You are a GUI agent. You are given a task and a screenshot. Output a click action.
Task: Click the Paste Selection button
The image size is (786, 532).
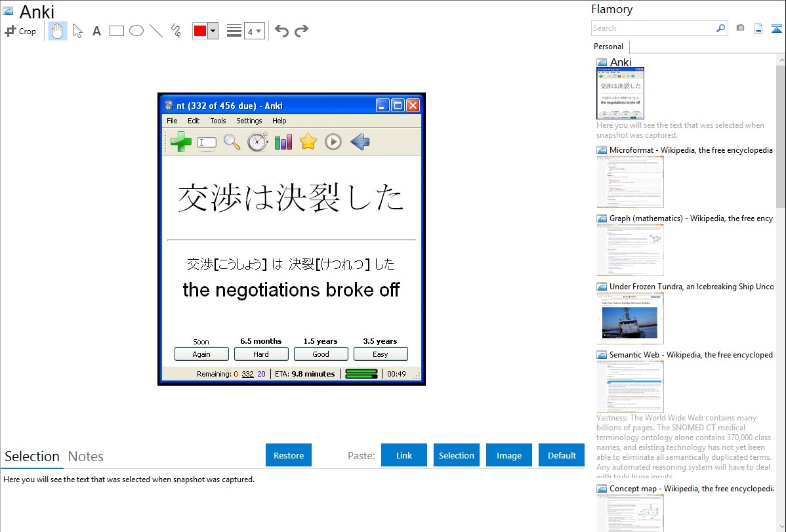(456, 455)
